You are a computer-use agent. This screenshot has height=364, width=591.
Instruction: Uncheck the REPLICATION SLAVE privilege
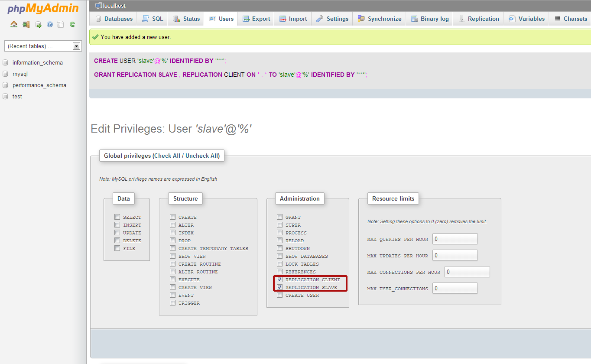tap(280, 287)
